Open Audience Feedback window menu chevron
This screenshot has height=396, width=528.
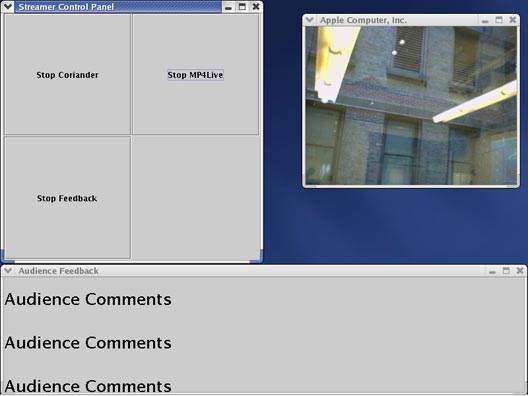pos(8,270)
